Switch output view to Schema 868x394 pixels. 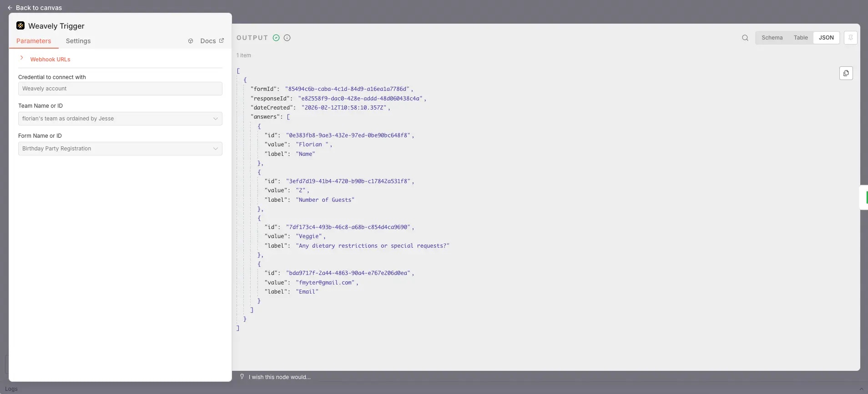click(772, 38)
